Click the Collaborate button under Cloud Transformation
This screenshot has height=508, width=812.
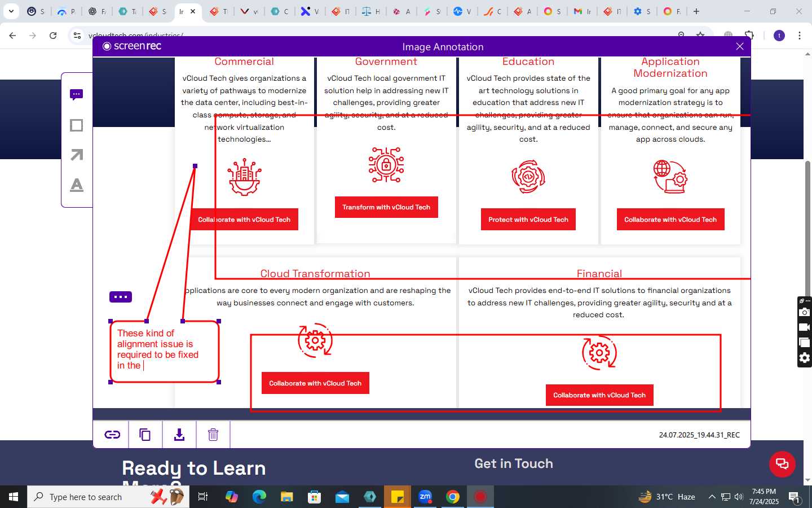315,383
